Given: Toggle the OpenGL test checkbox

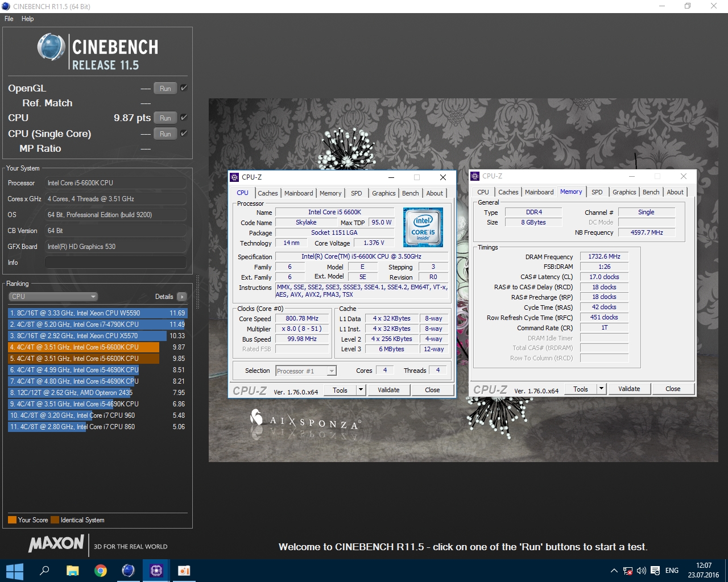Looking at the screenshot, I should coord(184,88).
